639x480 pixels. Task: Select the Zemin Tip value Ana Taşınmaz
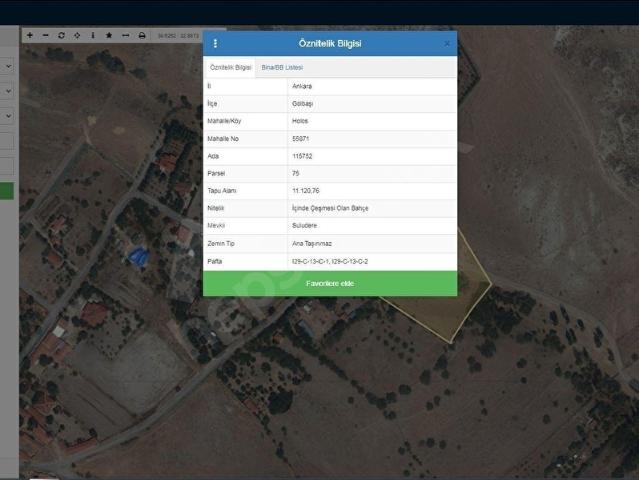coord(312,243)
